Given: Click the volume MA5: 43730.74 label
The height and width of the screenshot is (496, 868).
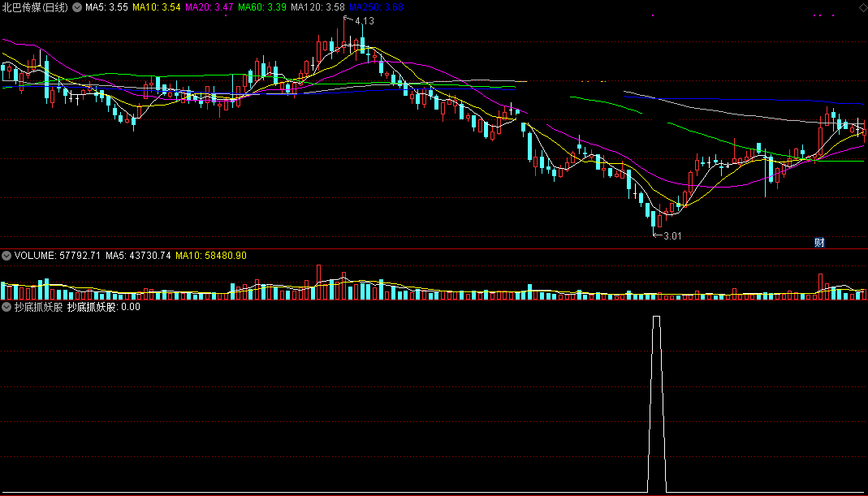Looking at the screenshot, I should (x=138, y=256).
